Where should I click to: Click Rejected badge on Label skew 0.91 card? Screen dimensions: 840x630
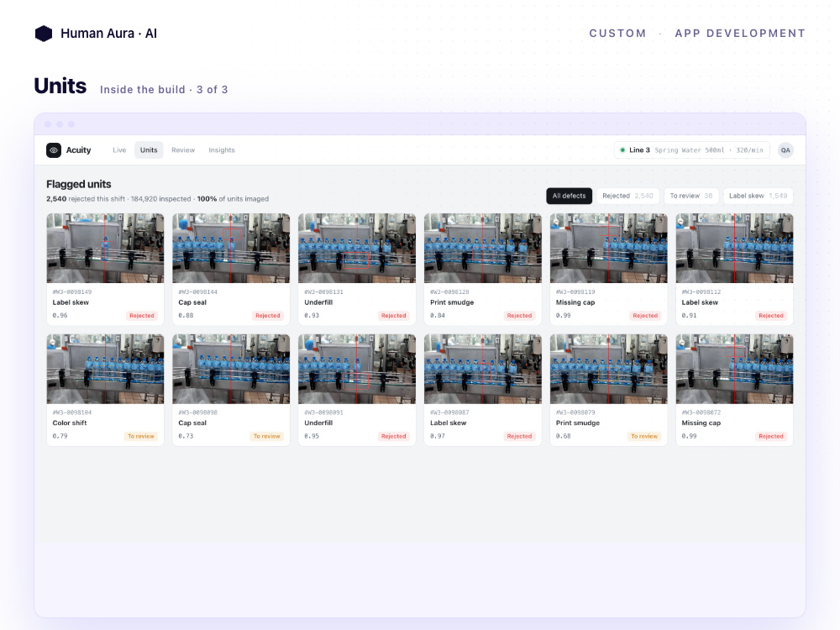point(771,316)
